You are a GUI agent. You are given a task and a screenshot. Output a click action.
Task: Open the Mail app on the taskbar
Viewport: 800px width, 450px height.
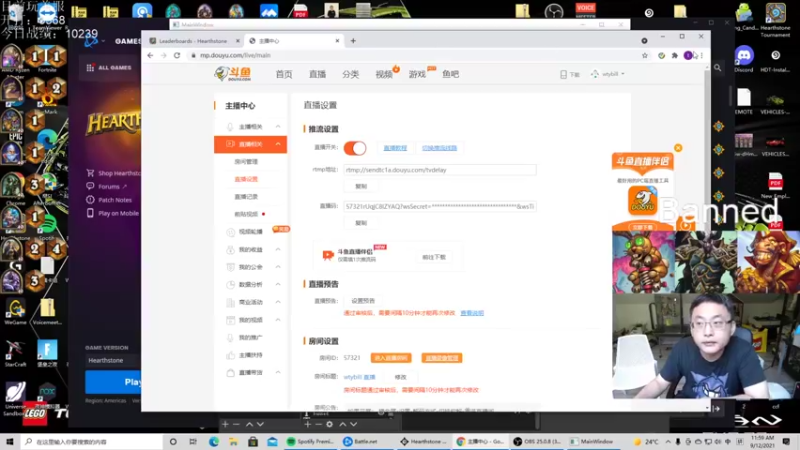(x=272, y=441)
